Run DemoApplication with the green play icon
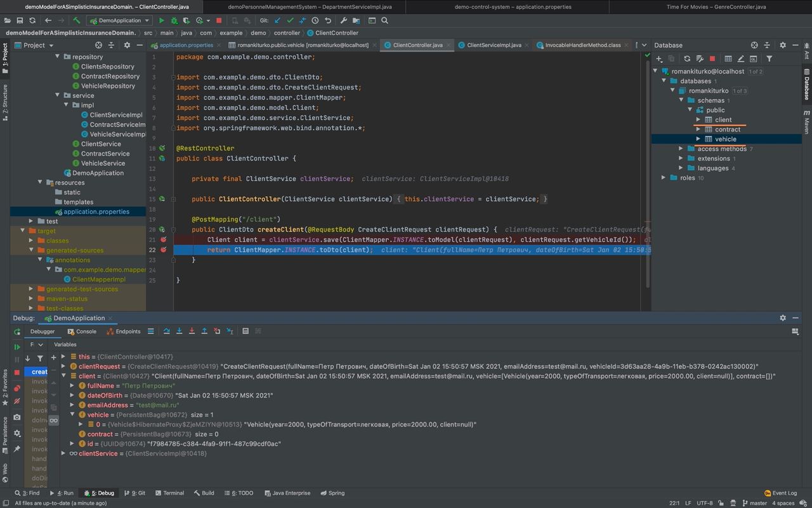812x508 pixels. pos(161,20)
